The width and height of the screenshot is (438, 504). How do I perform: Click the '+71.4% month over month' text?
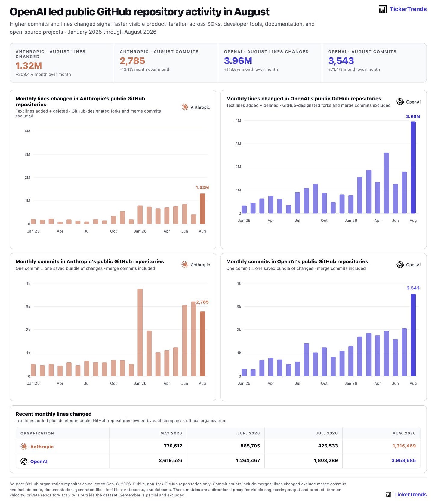(x=354, y=70)
